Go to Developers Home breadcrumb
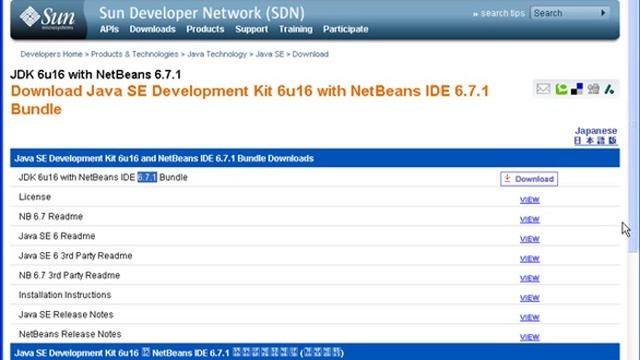Image resolution: width=640 pixels, height=360 pixels. 51,54
